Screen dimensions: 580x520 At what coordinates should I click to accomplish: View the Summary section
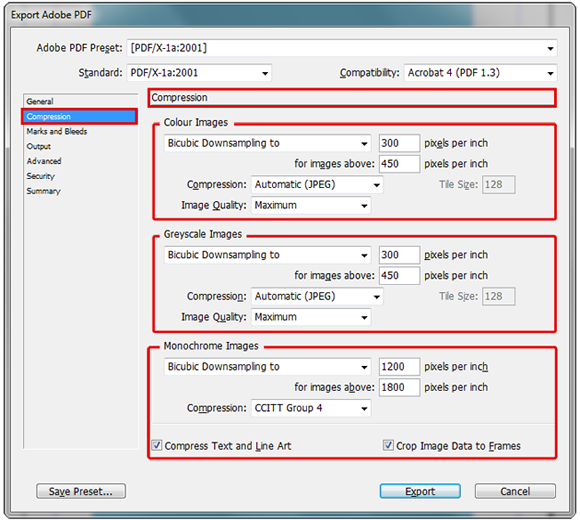[43, 191]
